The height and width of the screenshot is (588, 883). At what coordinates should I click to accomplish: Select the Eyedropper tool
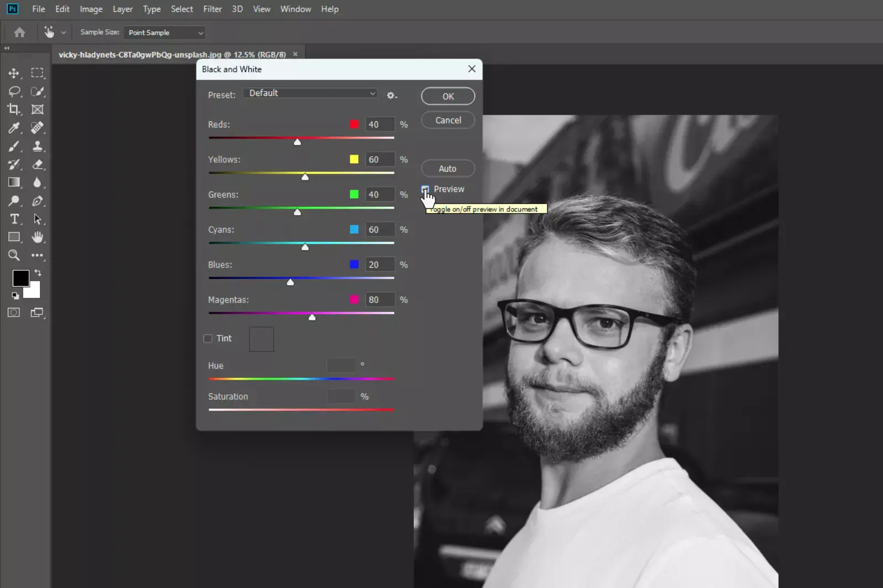pos(14,128)
